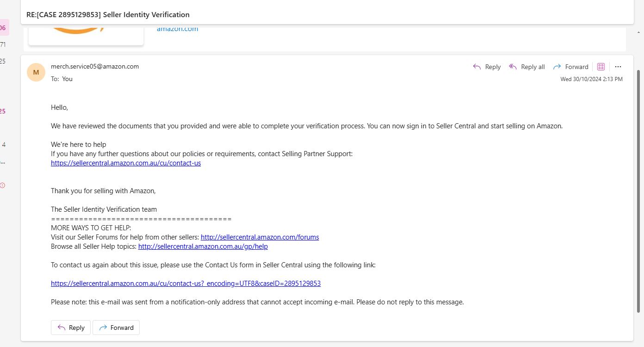Click the Reply button below the message
The width and height of the screenshot is (644, 347).
pyautogui.click(x=71, y=328)
